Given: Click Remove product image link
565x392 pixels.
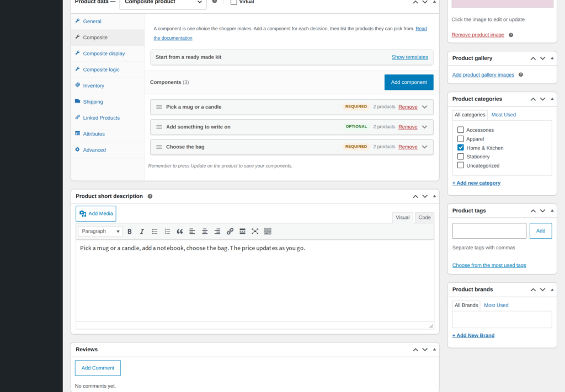Looking at the screenshot, I should click(478, 35).
